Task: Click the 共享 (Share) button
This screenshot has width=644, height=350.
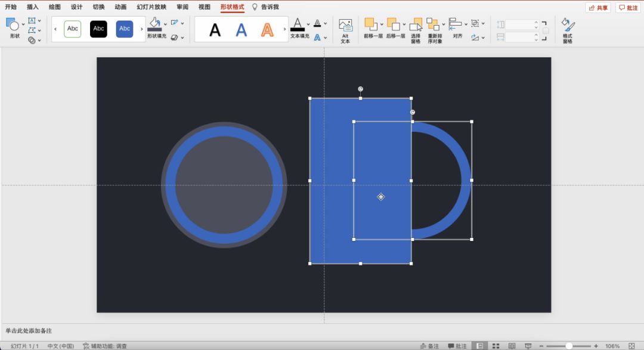Action: click(x=598, y=8)
